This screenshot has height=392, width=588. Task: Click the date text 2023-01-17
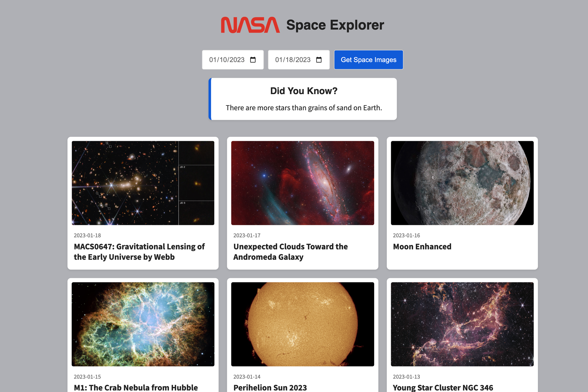[247, 236]
